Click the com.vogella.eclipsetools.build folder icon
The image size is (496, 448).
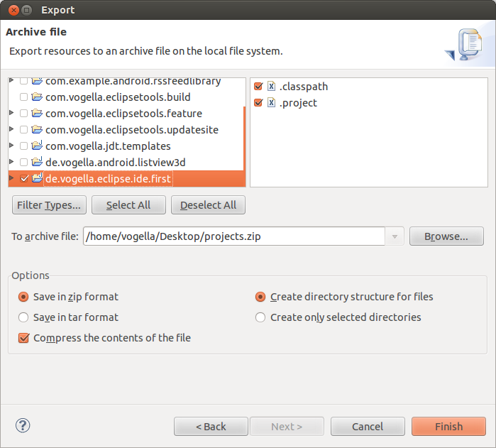[x=37, y=97]
